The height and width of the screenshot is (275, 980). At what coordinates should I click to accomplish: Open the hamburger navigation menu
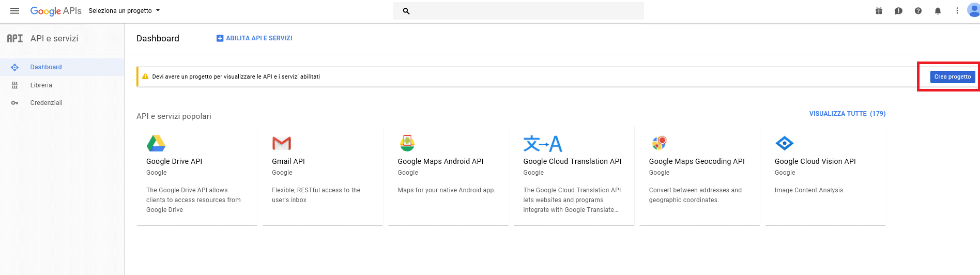tap(14, 11)
